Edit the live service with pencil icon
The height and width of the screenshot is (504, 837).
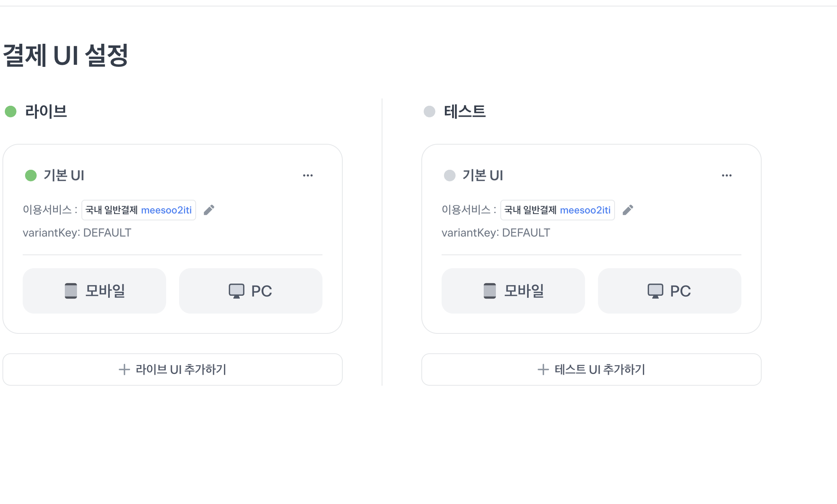coord(209,210)
